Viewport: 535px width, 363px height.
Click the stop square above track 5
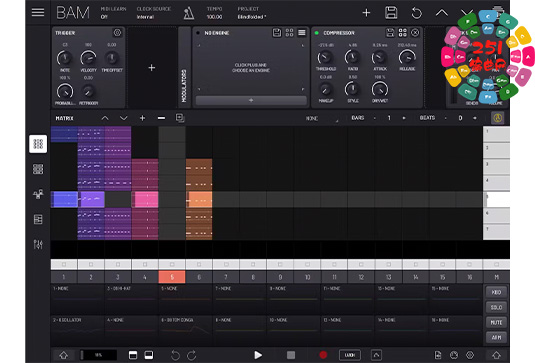(172, 264)
